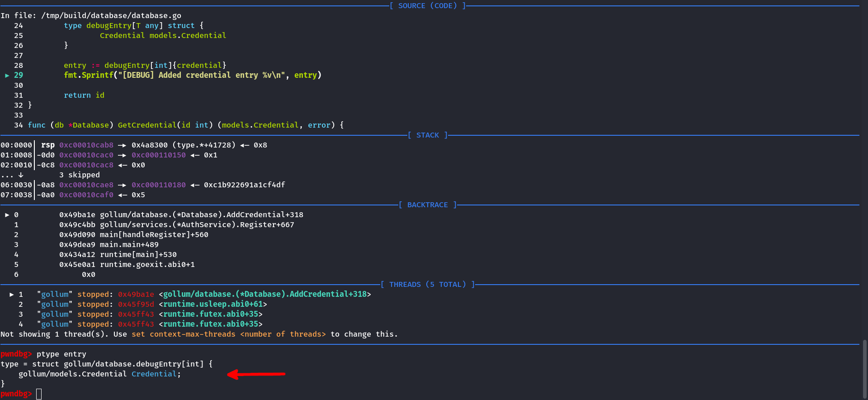Screen dimensions: 868x400
Task: Click the value 0x4a8300 (type.*+41728)
Action: point(184,145)
